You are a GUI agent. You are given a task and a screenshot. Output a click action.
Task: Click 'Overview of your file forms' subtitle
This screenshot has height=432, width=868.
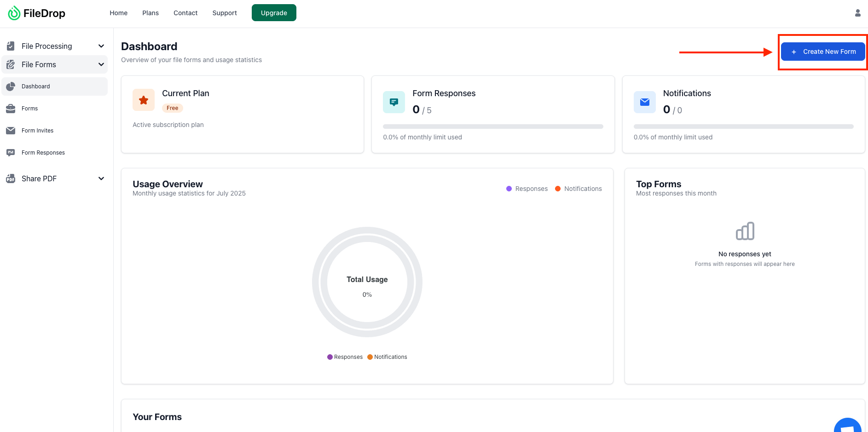[x=191, y=60]
